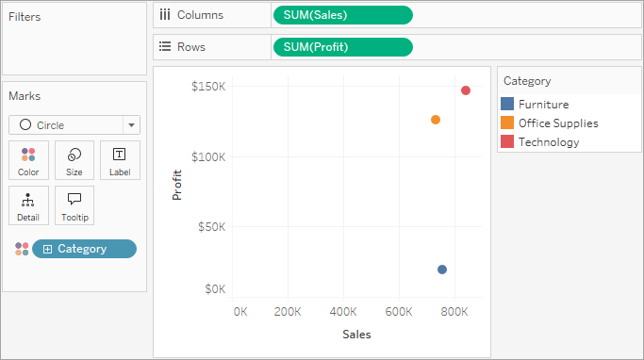The height and width of the screenshot is (360, 644).
Task: Select the red Technology circle mark
Action: pyautogui.click(x=466, y=90)
